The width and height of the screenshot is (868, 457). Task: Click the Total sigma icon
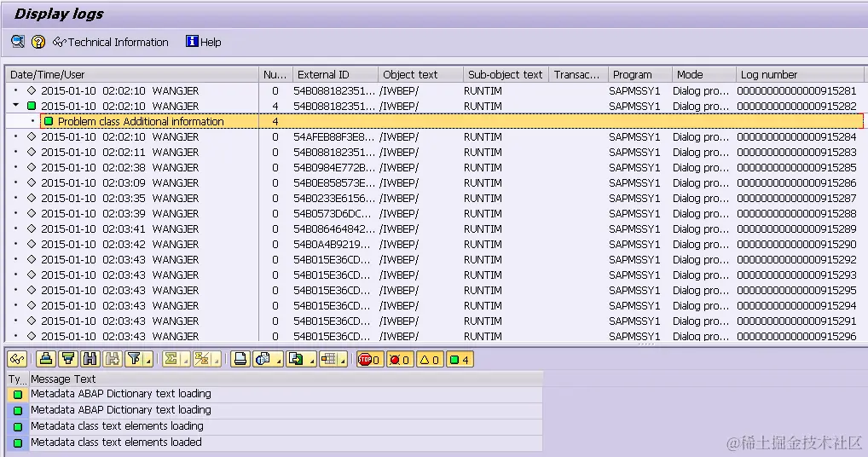pos(171,360)
